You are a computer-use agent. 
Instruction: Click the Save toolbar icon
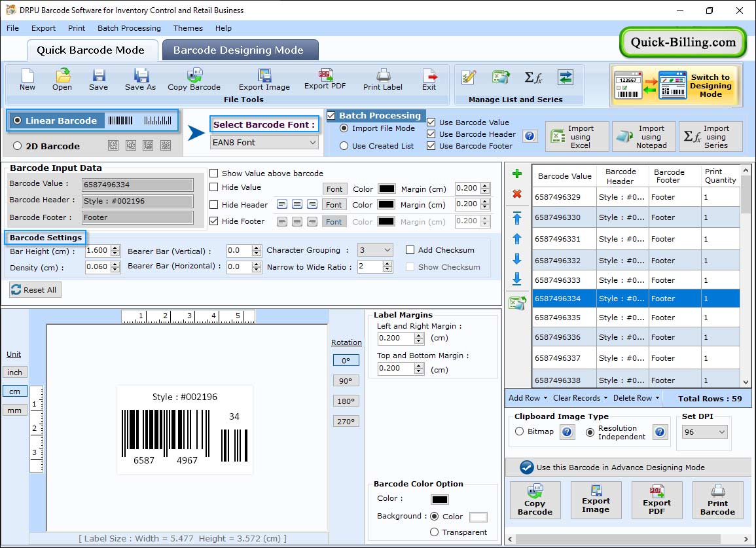(98, 80)
